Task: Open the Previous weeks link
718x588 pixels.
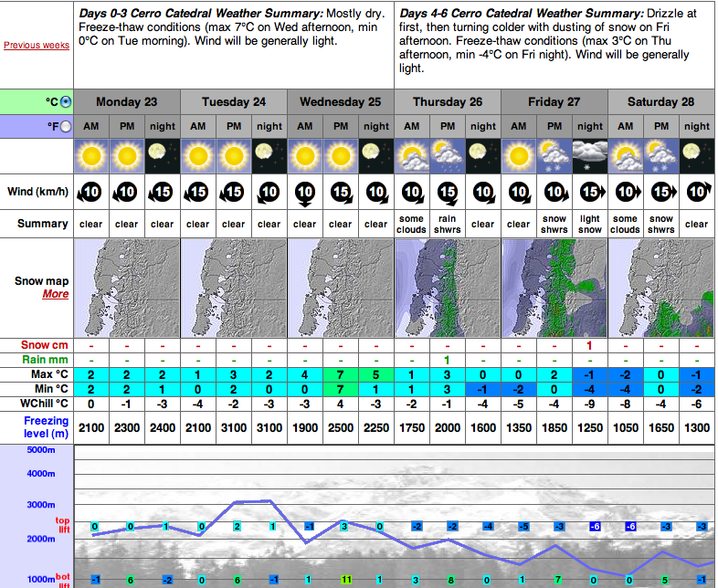Action: coord(37,46)
